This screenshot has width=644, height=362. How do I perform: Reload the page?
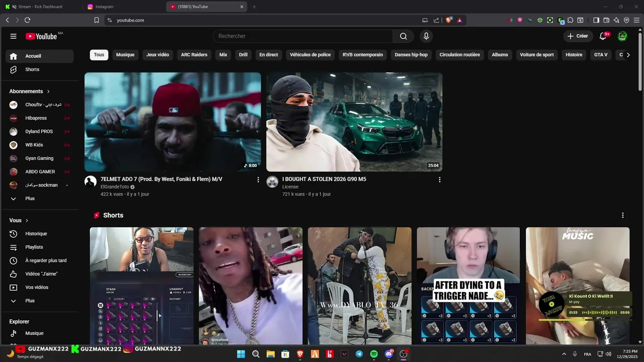[27, 20]
